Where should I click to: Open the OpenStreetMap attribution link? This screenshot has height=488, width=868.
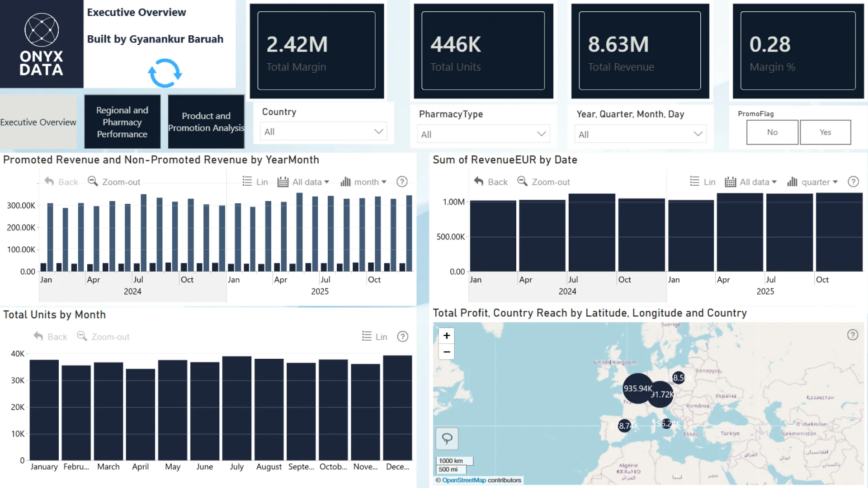click(x=464, y=480)
